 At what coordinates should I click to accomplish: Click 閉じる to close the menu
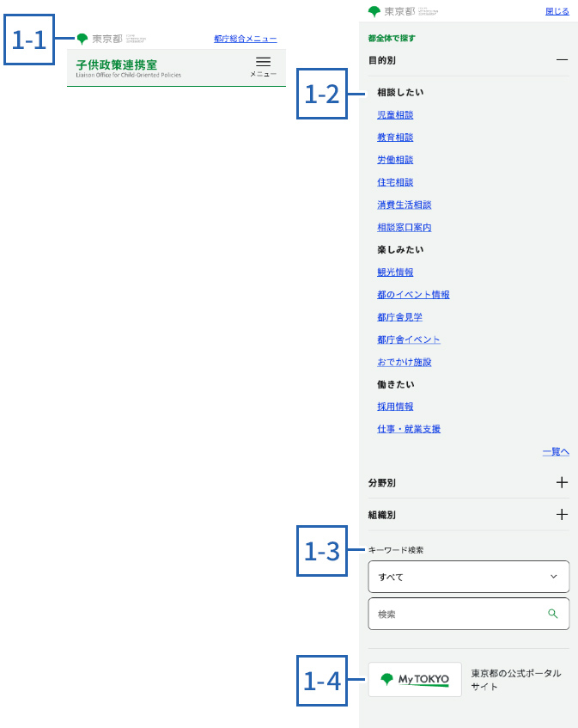[557, 11]
